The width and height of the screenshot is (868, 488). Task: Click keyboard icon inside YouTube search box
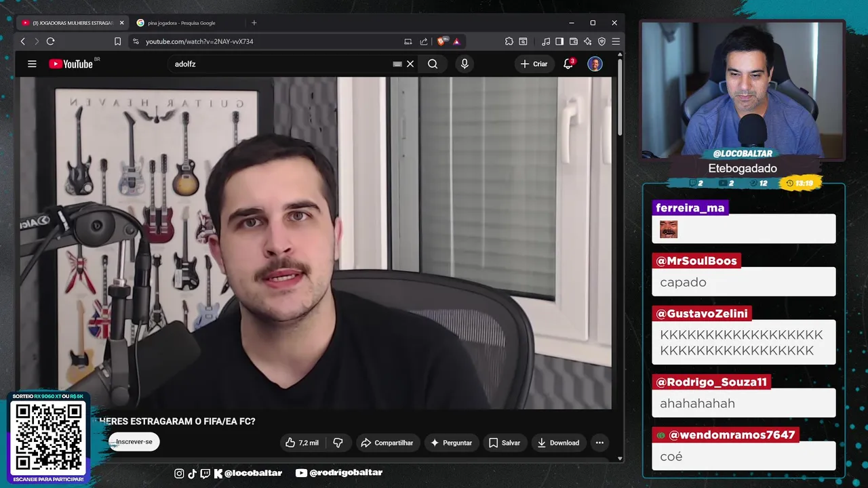(397, 64)
